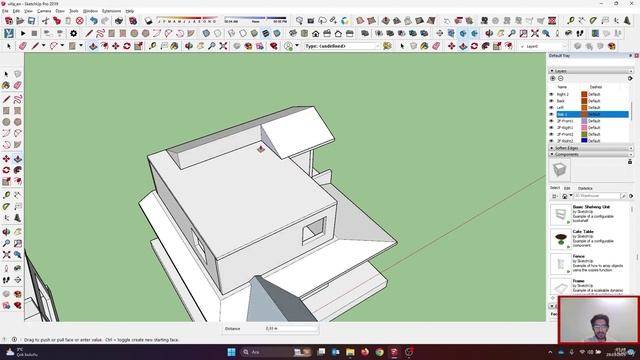Click the Cut scissors icon
Image resolution: width=640 pixels, height=360 pixels.
(45, 21)
